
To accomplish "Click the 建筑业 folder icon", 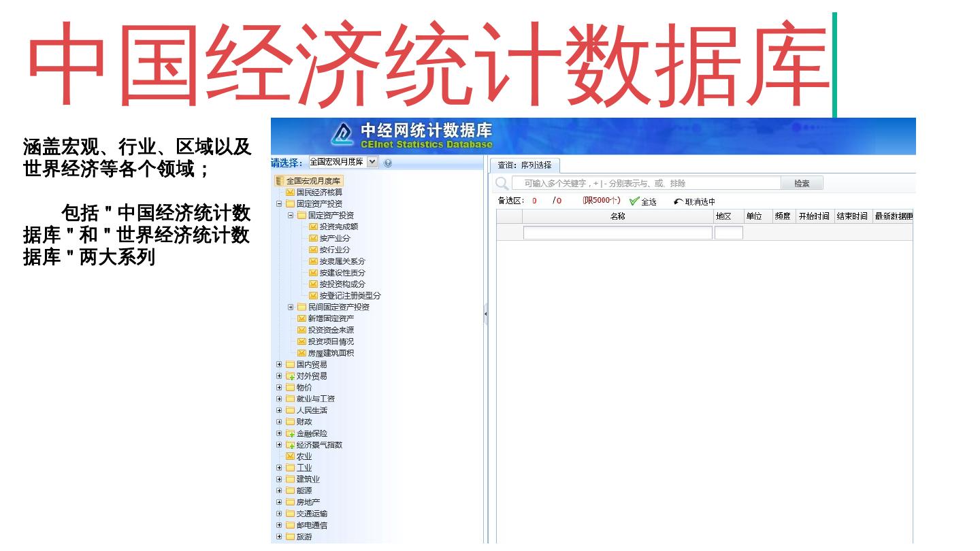I will coord(291,479).
